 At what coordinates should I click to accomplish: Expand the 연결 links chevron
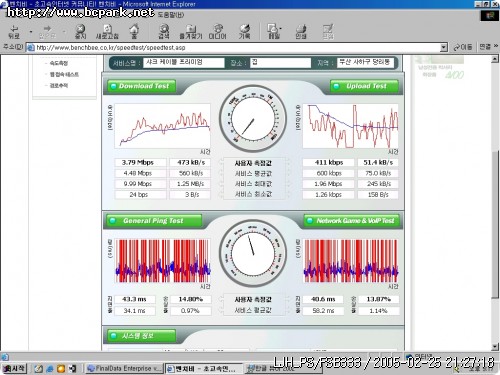click(x=496, y=47)
